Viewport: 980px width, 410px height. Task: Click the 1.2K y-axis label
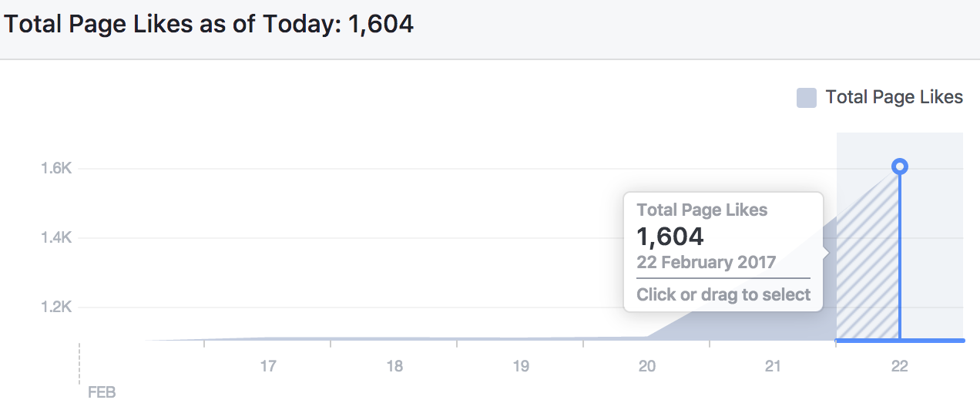click(x=56, y=307)
